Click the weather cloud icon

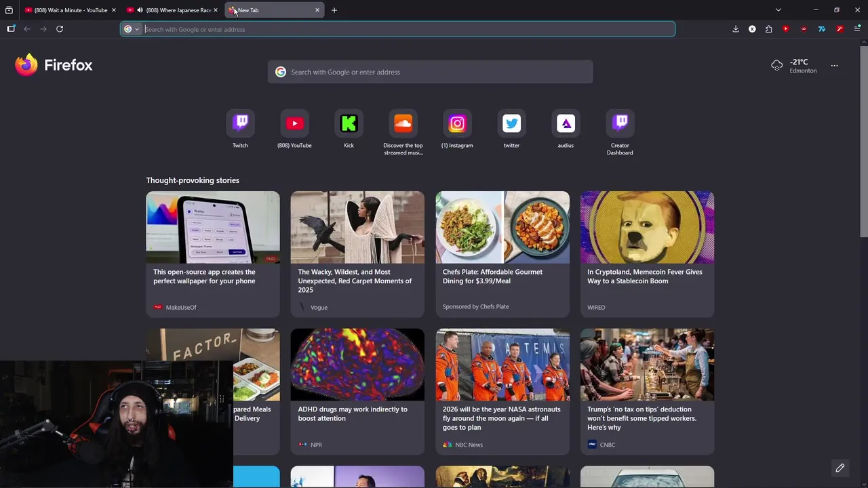pos(777,66)
